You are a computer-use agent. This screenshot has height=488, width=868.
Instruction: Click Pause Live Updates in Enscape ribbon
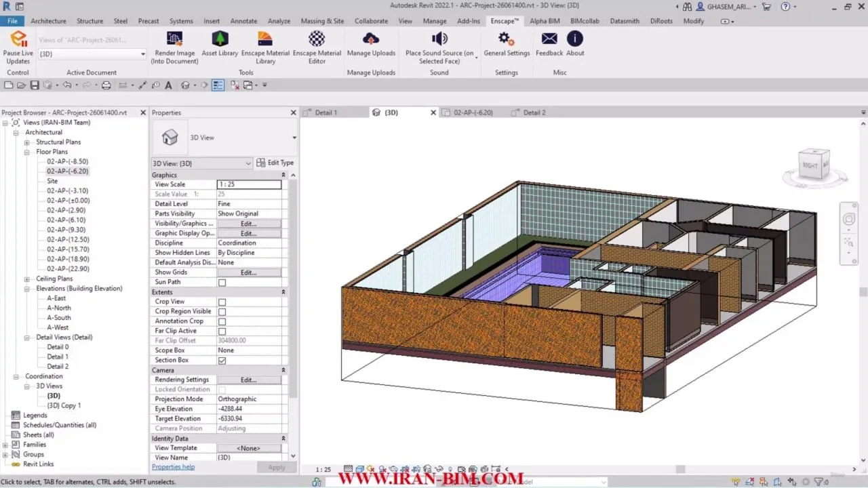point(18,47)
